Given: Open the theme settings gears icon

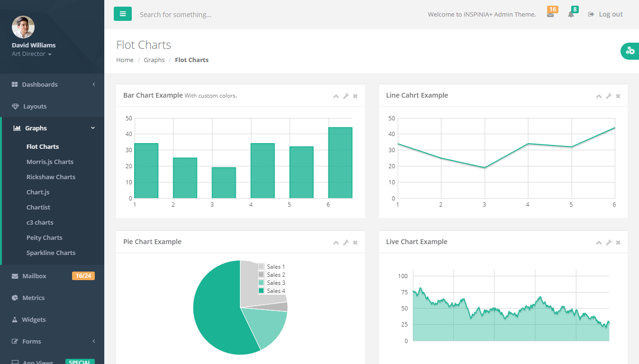Looking at the screenshot, I should [x=630, y=51].
